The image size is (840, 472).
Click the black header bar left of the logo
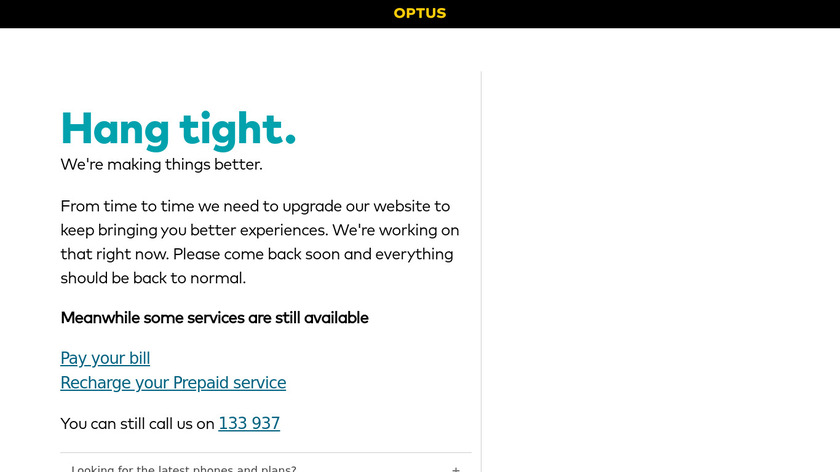[200, 13]
